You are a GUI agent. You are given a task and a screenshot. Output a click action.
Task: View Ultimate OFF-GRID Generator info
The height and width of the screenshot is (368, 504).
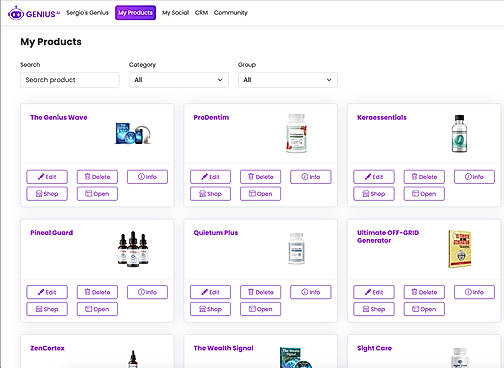(474, 292)
